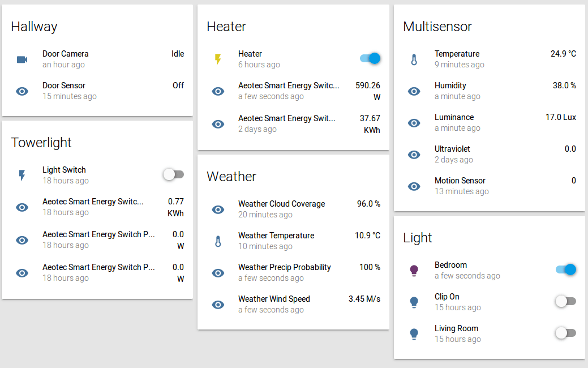Click the lightning bolt icon next to Heater
This screenshot has width=588, height=368.
pos(218,59)
